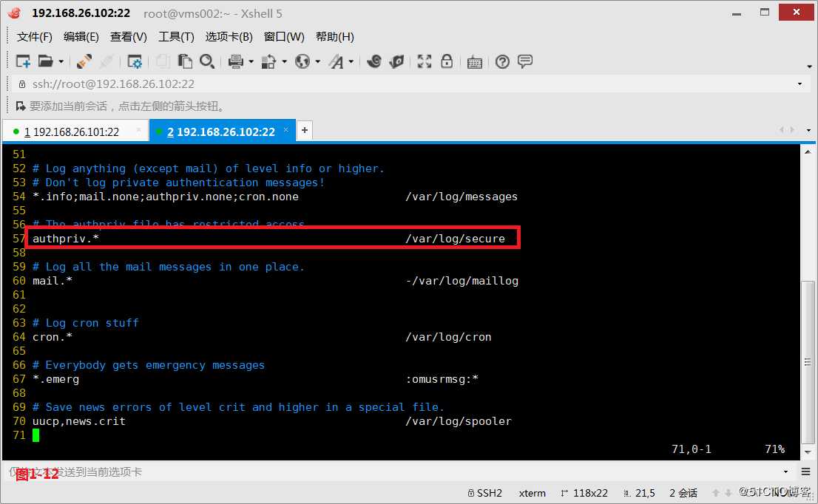Click the Open session folder icon
Viewport: 818px width, 504px height.
pos(45,61)
